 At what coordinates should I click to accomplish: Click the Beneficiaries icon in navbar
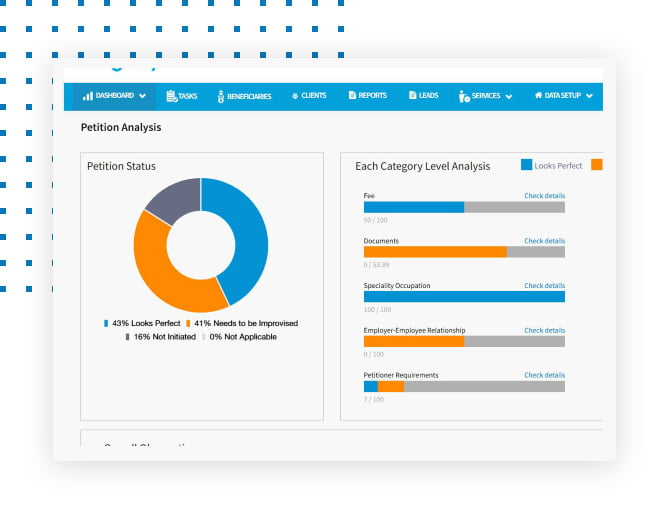[x=219, y=96]
